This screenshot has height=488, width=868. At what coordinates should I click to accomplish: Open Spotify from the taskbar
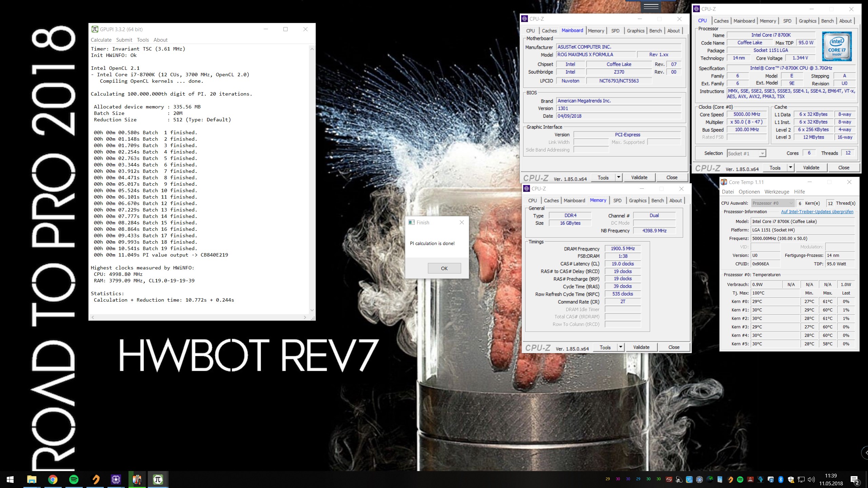pyautogui.click(x=74, y=480)
